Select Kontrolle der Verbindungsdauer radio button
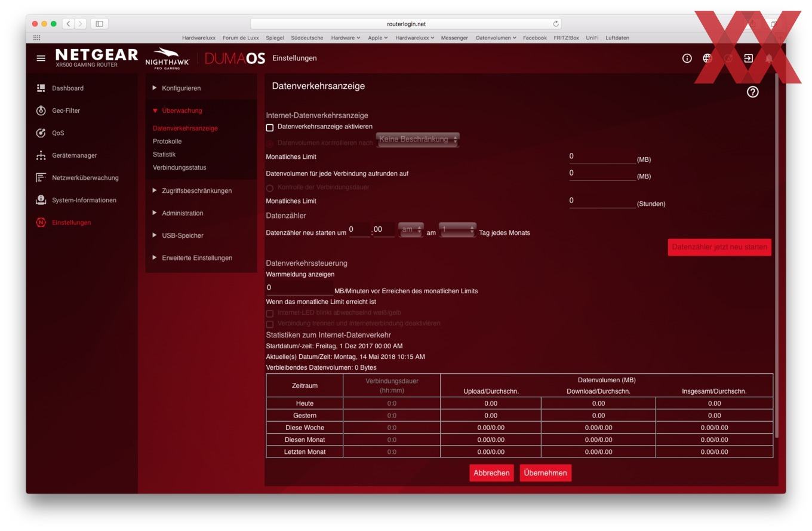Image resolution: width=812 pixels, height=531 pixels. point(269,188)
